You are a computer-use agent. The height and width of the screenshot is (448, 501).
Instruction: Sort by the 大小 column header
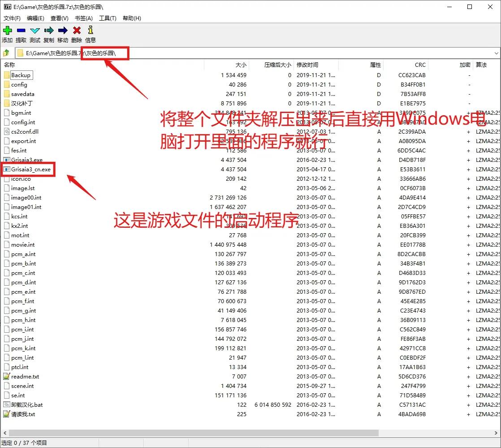241,65
